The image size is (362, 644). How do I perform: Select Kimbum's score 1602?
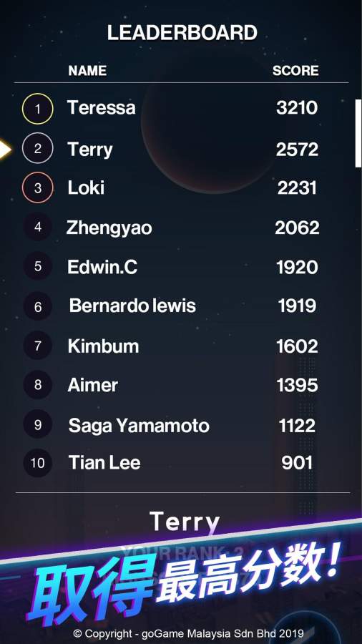(297, 346)
